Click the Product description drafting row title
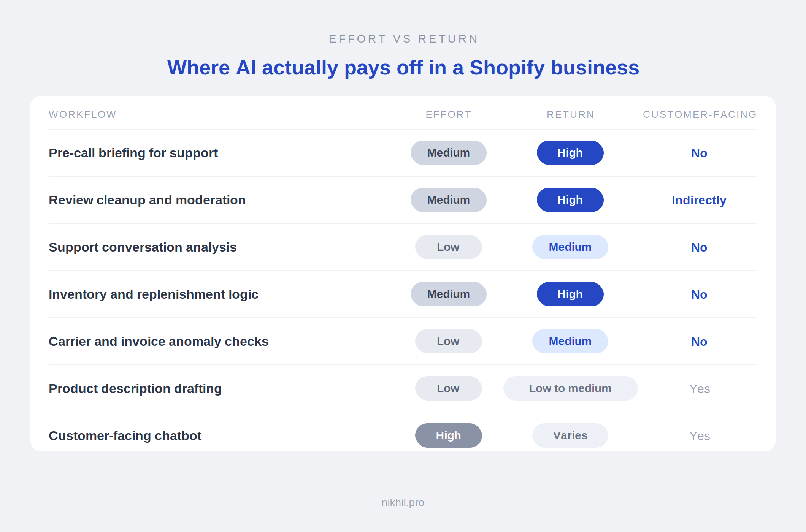The height and width of the screenshot is (532, 806). coord(135,388)
